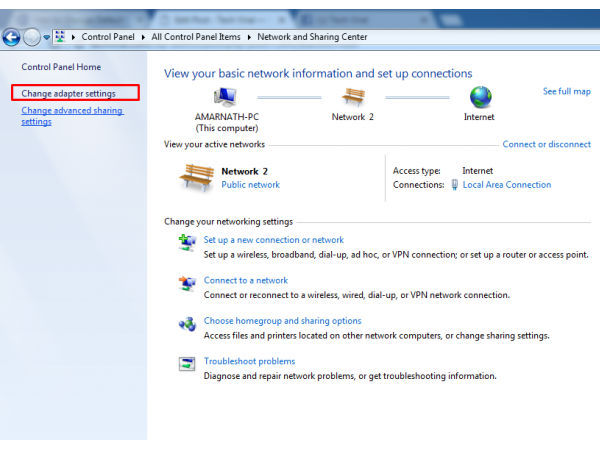Click the Connect to a network icon
This screenshot has width=600, height=450.
pos(187,283)
